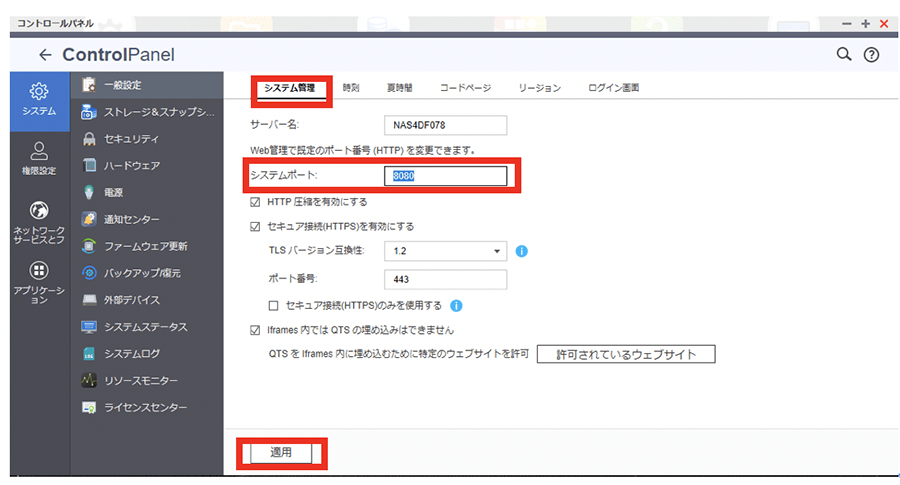Screen dimensions: 900x485
Task: Open the search magnifier icon
Action: point(843,54)
